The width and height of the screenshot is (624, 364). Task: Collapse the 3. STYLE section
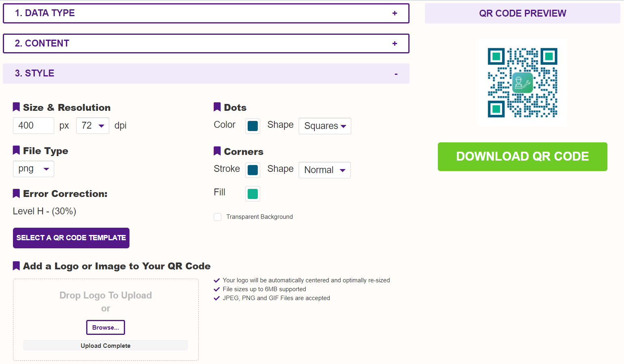(206, 74)
